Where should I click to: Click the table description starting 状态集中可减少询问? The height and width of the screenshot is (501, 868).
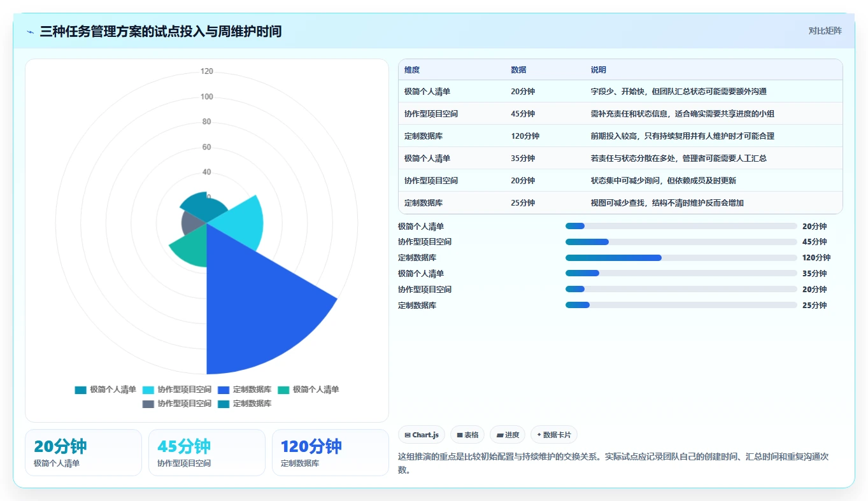[664, 181]
